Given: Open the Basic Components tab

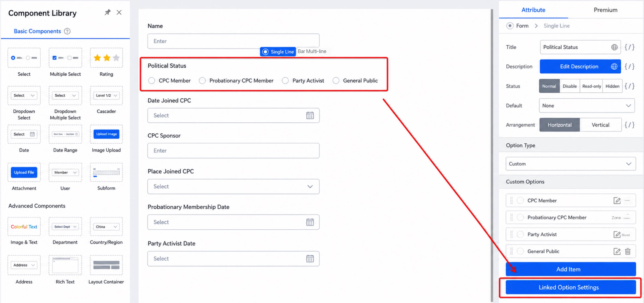Looking at the screenshot, I should [x=37, y=31].
